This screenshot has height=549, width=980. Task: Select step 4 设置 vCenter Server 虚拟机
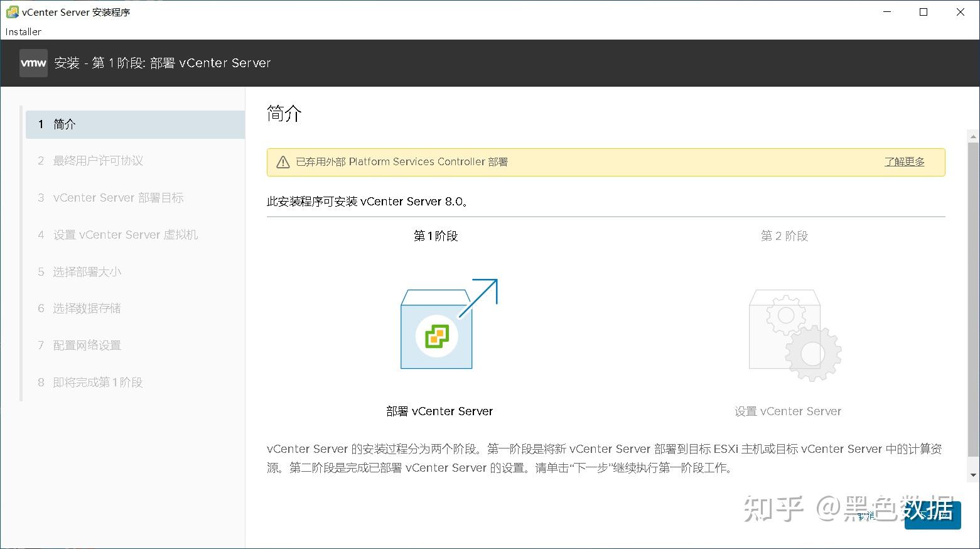pyautogui.click(x=125, y=234)
